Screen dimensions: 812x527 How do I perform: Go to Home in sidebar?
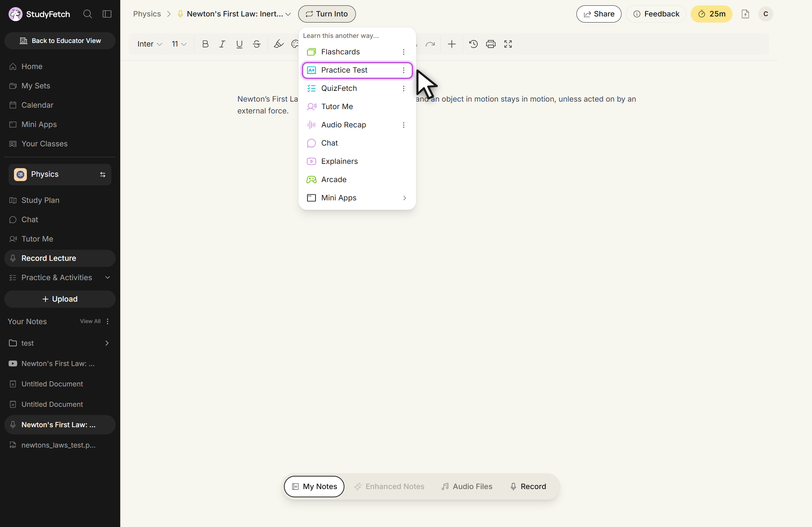[x=60, y=67]
